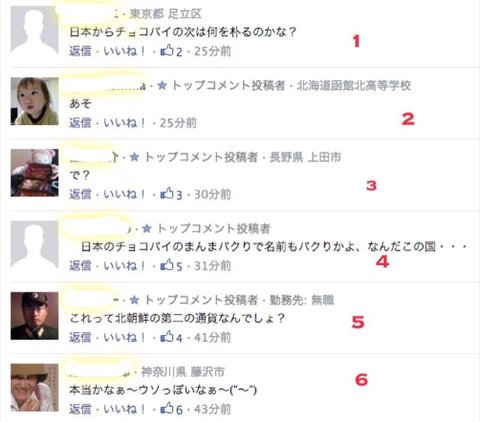Open the stuffed toy profile picture

click(x=35, y=173)
